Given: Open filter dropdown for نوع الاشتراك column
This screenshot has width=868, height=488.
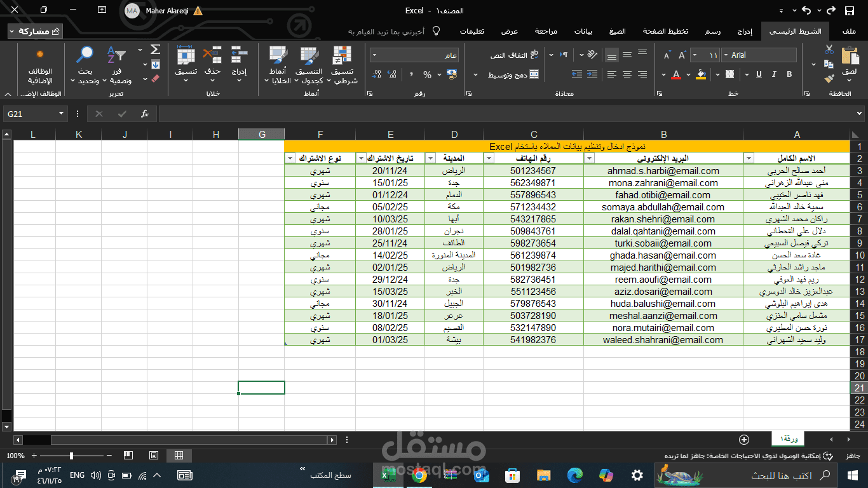Looking at the screenshot, I should 290,158.
